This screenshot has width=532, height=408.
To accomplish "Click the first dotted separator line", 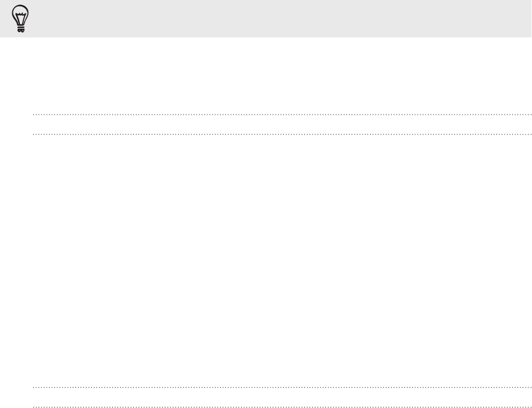I will (282, 115).
